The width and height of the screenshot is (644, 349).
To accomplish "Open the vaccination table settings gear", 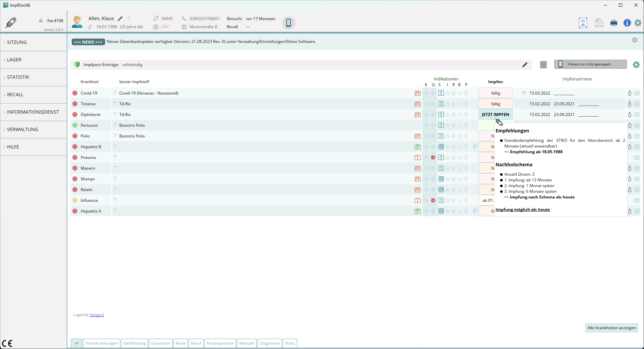I will 636,65.
